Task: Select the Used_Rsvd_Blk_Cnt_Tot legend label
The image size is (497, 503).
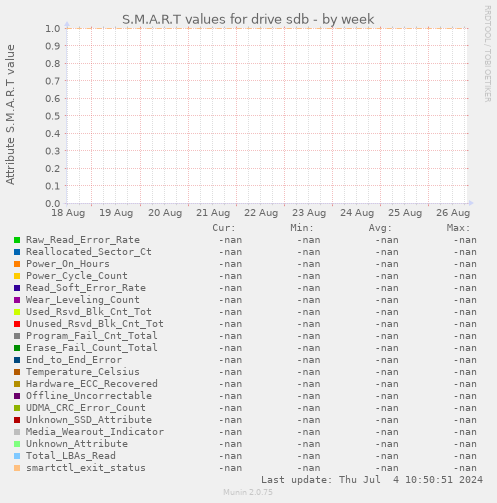Action: (89, 312)
